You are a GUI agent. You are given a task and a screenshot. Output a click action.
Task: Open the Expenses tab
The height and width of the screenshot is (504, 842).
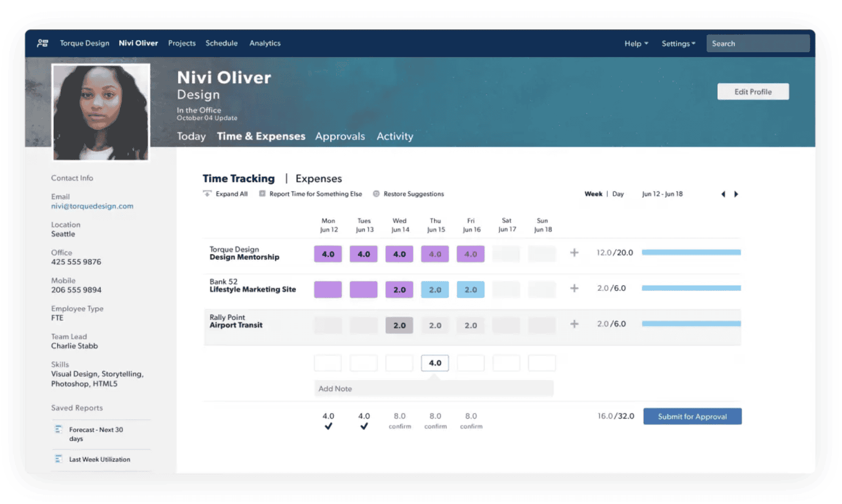coord(319,178)
